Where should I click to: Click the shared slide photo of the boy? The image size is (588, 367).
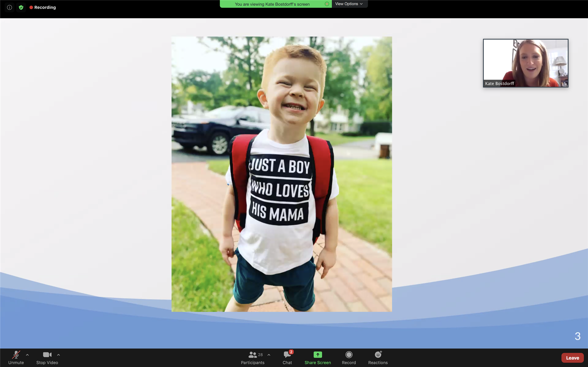[x=282, y=174]
